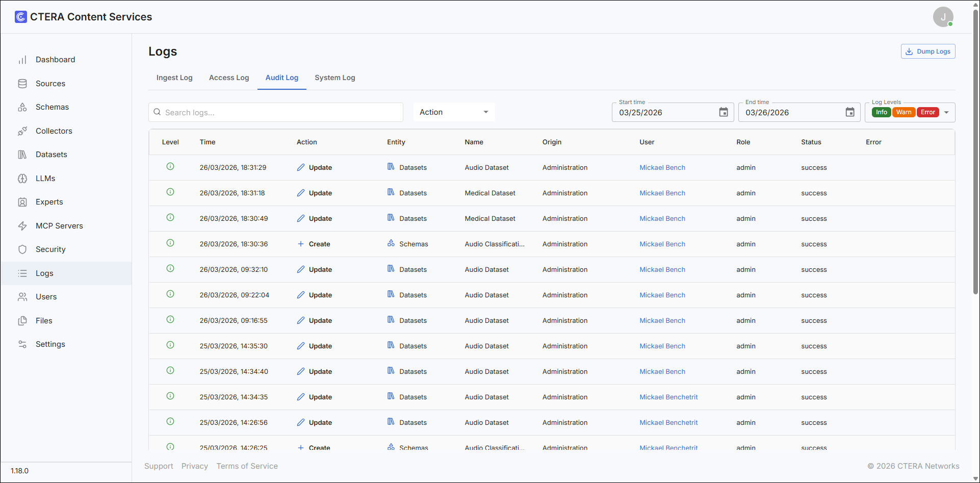Open the End time calendar picker

850,112
